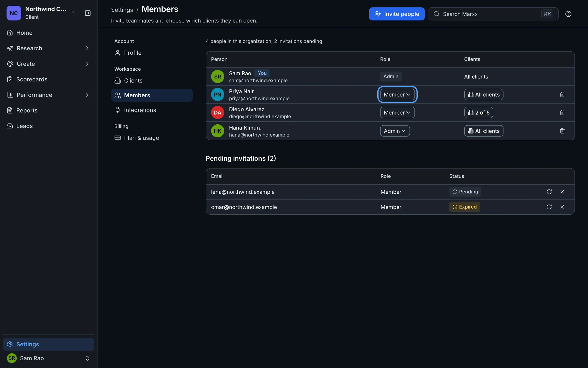Open the Reports section

(49, 110)
